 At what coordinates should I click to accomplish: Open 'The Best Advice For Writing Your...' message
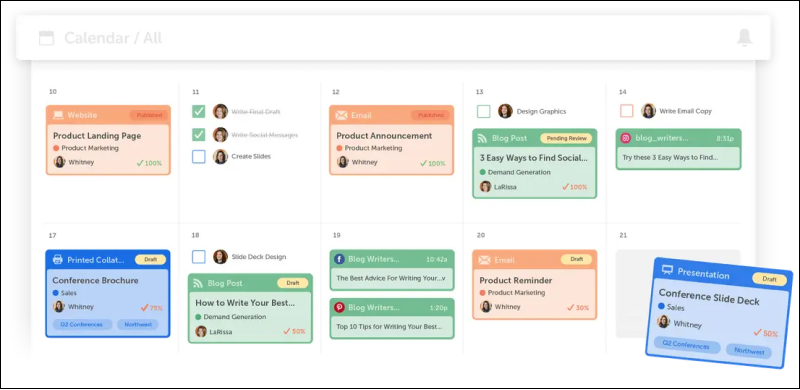(391, 278)
